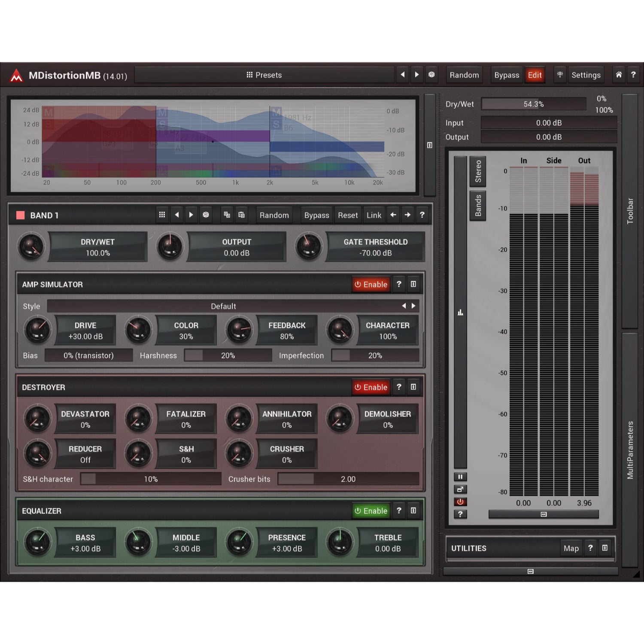The width and height of the screenshot is (644, 644).
Task: Click the meter histogram icon
Action: coord(460,313)
